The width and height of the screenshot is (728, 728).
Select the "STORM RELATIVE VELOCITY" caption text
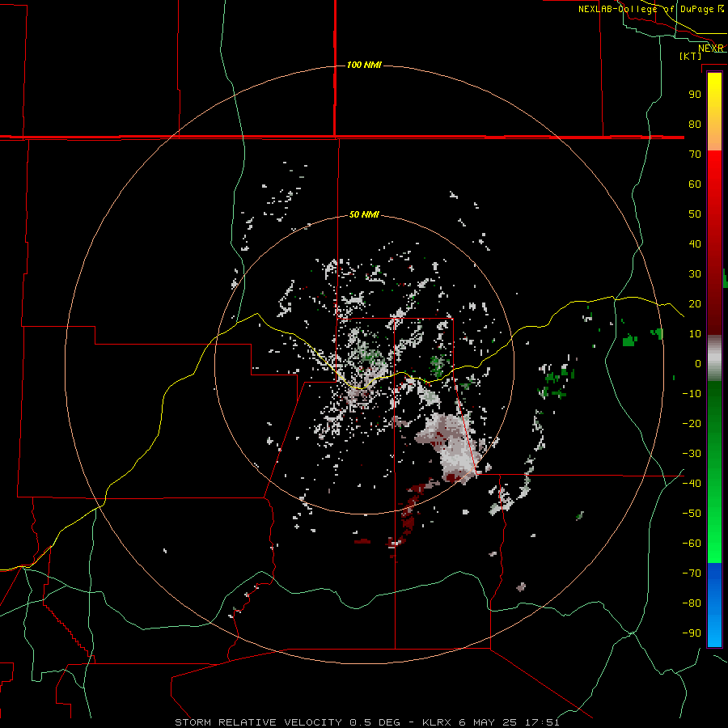click(258, 722)
